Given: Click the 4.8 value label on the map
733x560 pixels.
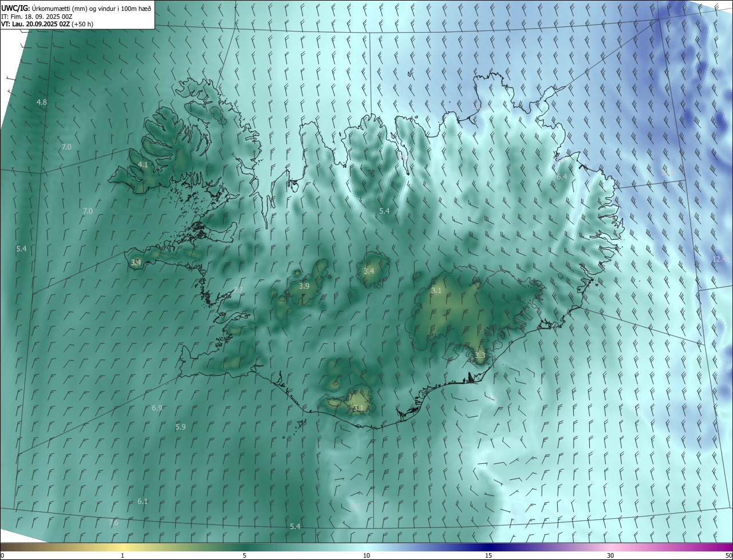Looking at the screenshot, I should pyautogui.click(x=42, y=102).
